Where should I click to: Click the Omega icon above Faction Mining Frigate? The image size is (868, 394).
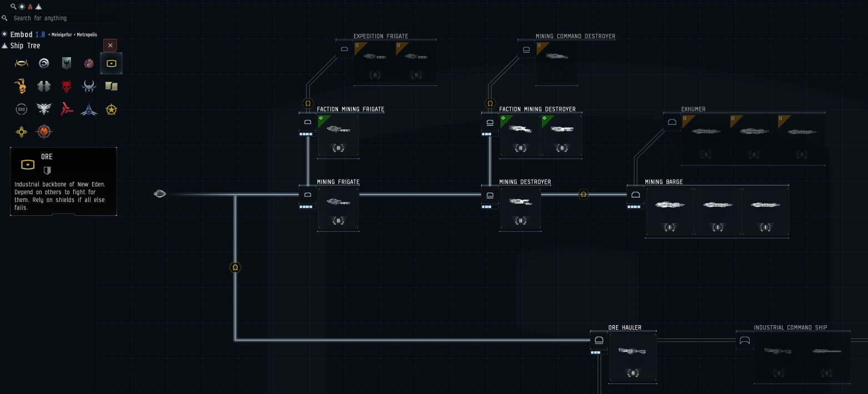coord(308,104)
